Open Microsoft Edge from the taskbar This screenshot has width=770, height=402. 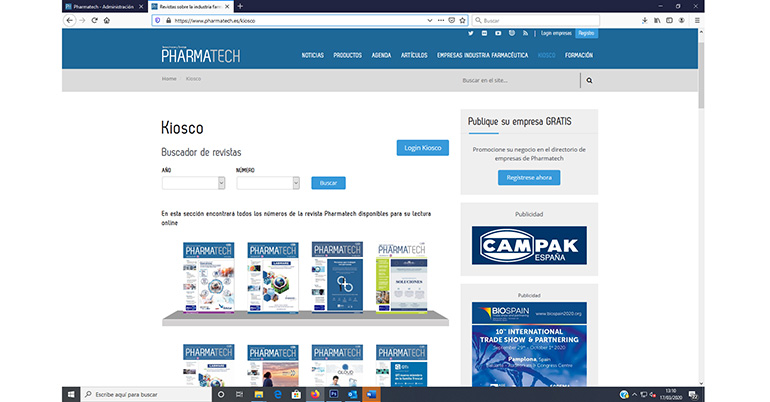pos(277,394)
